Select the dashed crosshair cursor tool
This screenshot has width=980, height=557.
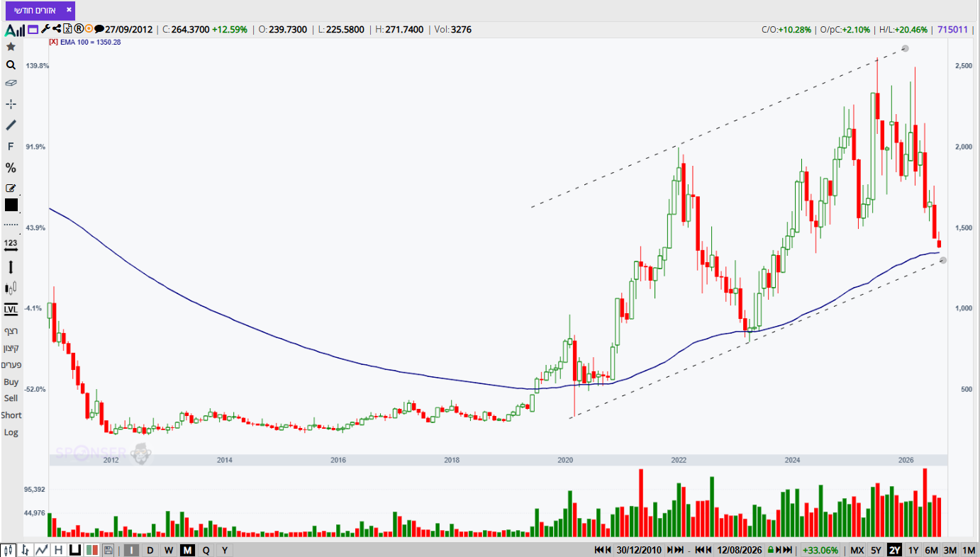(x=11, y=104)
